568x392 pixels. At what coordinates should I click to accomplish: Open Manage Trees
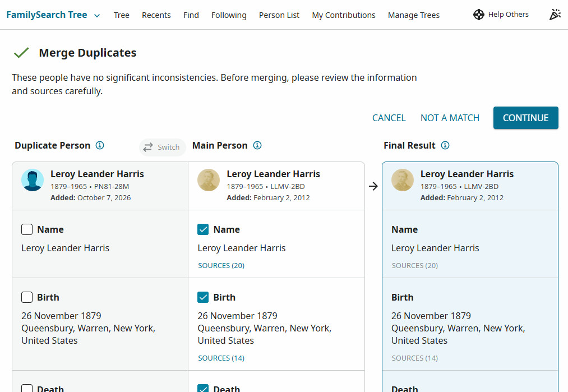pos(414,15)
